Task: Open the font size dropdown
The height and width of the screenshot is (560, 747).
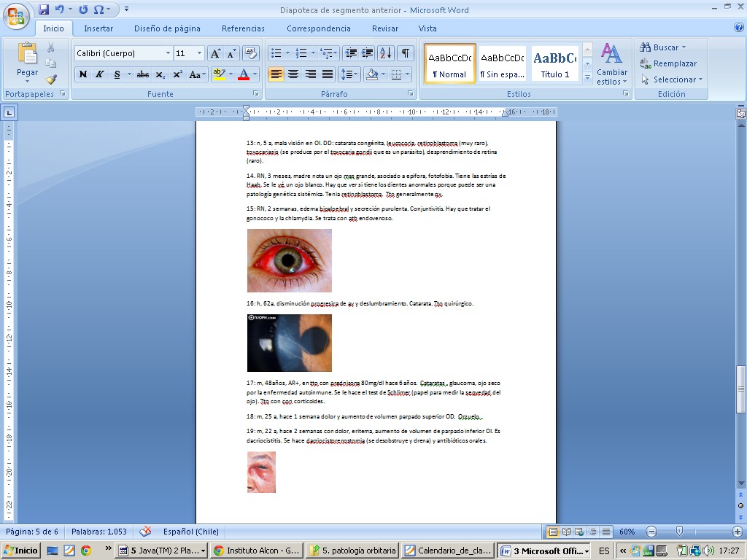Action: tap(200, 53)
